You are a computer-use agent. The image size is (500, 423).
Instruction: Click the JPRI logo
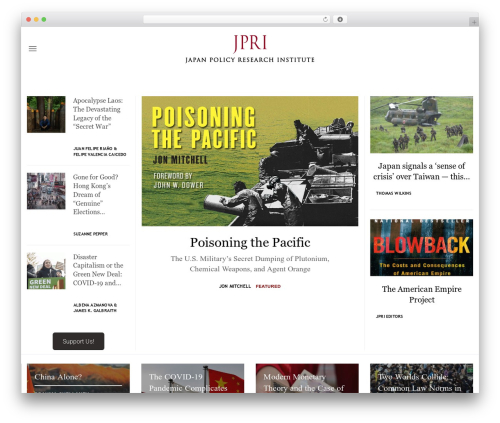click(250, 43)
